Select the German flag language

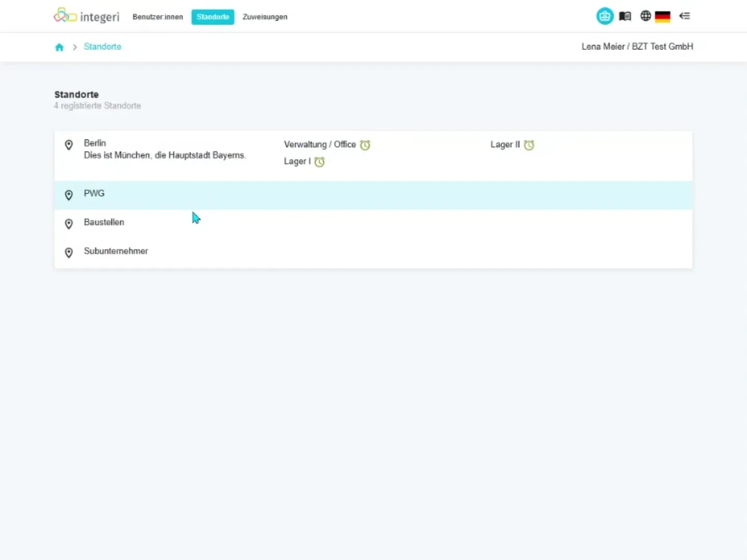tap(662, 17)
